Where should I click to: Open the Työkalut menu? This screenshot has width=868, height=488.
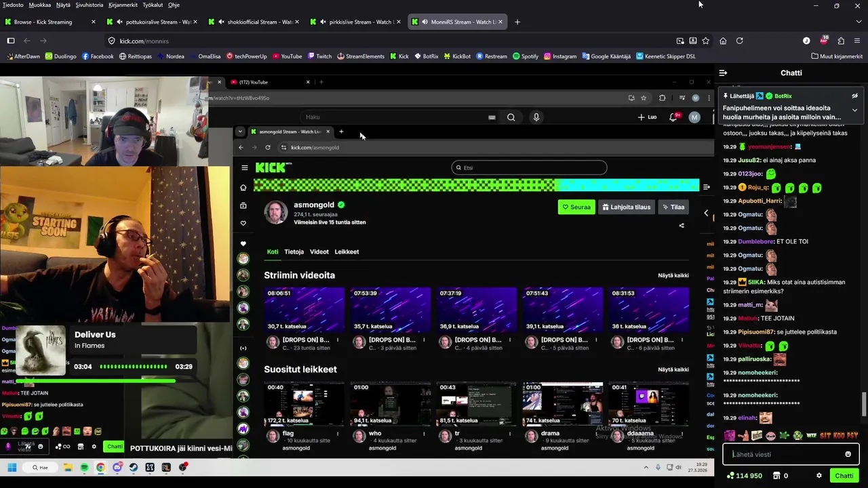click(x=153, y=5)
